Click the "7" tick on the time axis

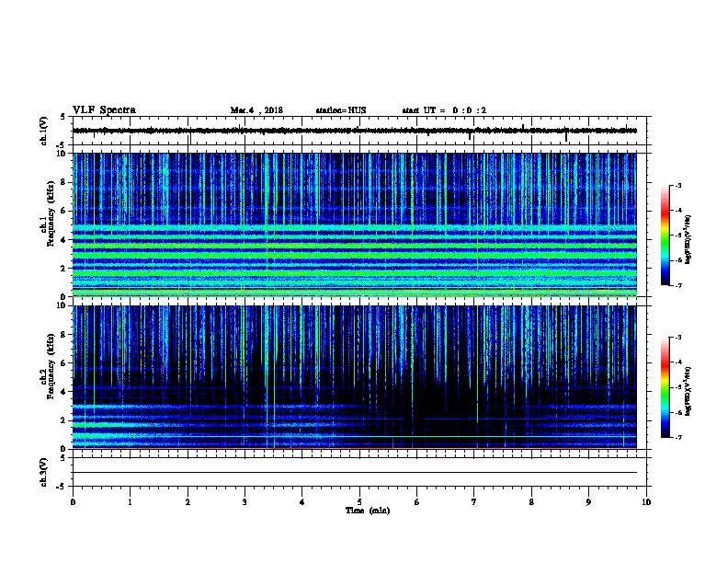(474, 502)
